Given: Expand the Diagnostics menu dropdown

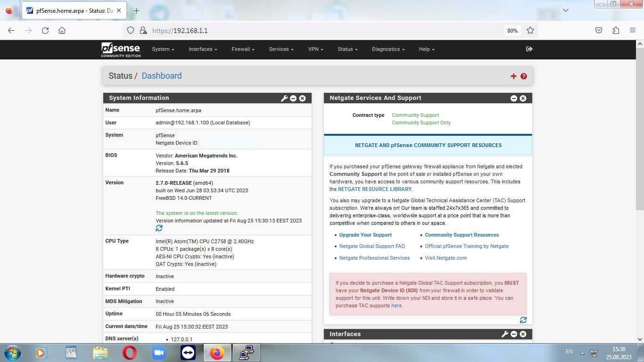Looking at the screenshot, I should point(388,49).
